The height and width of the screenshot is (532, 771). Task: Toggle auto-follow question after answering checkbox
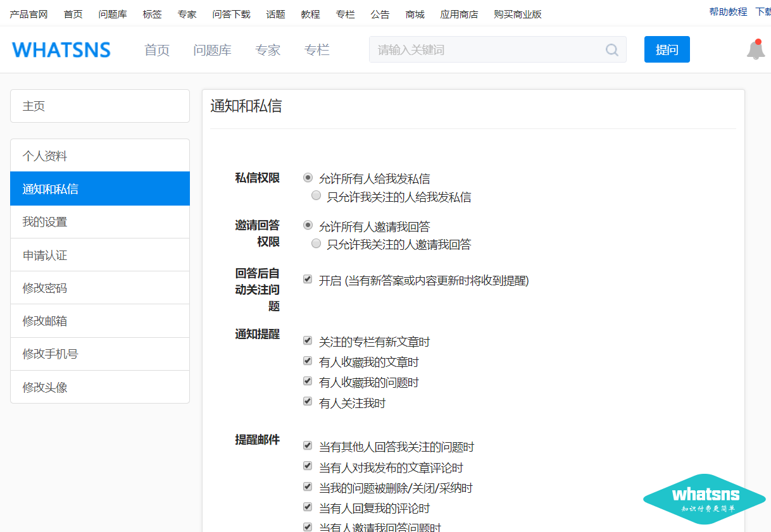point(308,279)
